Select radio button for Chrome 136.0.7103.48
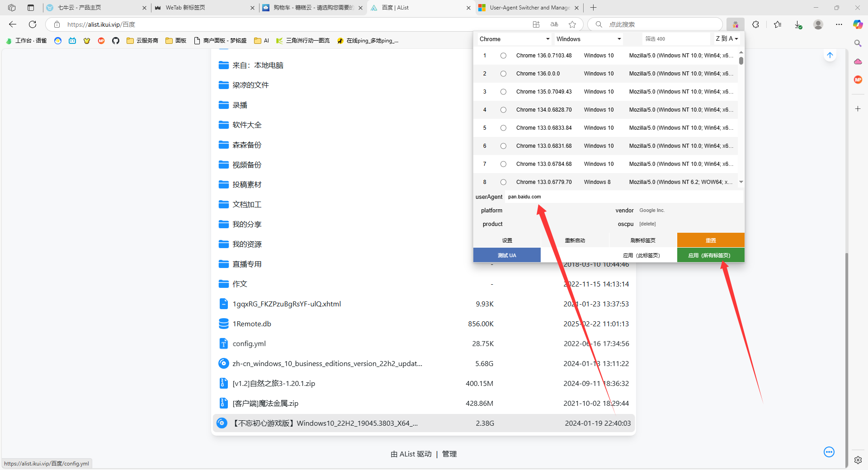 point(503,56)
